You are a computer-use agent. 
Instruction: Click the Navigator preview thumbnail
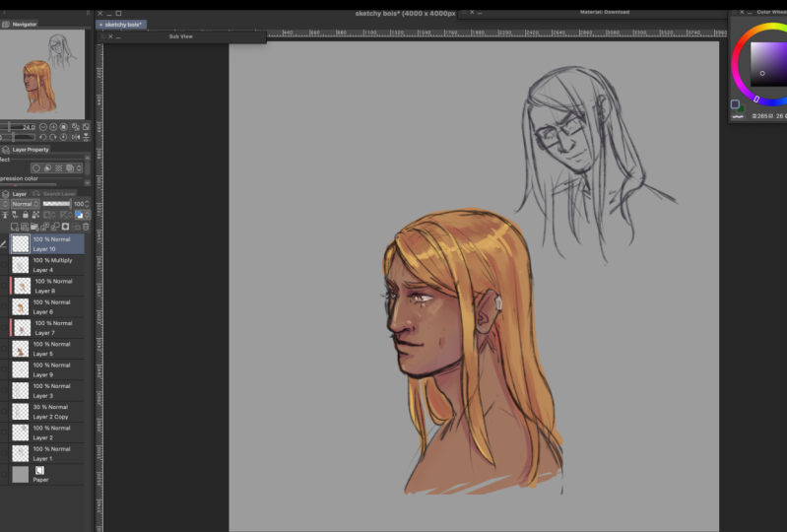(x=42, y=74)
